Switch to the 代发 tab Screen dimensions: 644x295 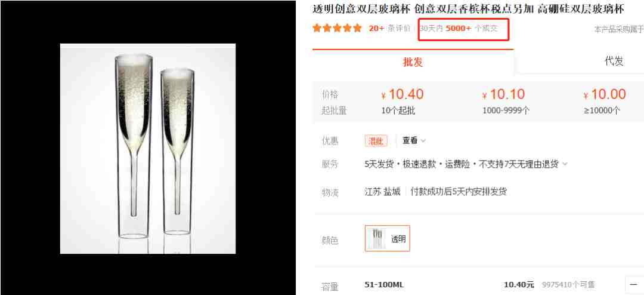614,62
